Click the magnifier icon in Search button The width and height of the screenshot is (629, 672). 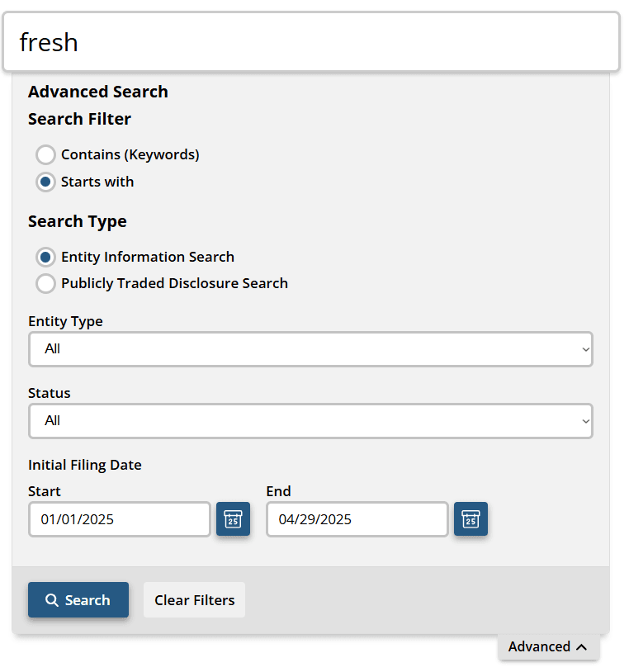(x=51, y=600)
